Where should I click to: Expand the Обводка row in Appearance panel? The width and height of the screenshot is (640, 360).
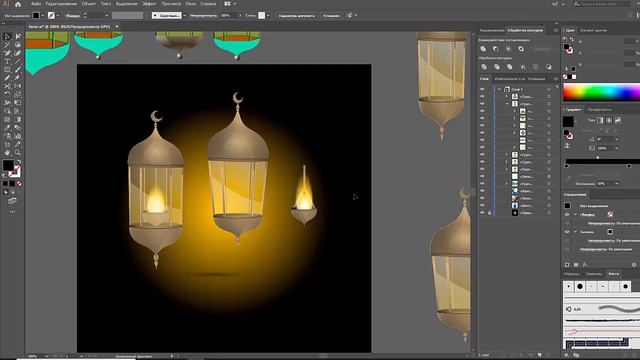(x=576, y=215)
